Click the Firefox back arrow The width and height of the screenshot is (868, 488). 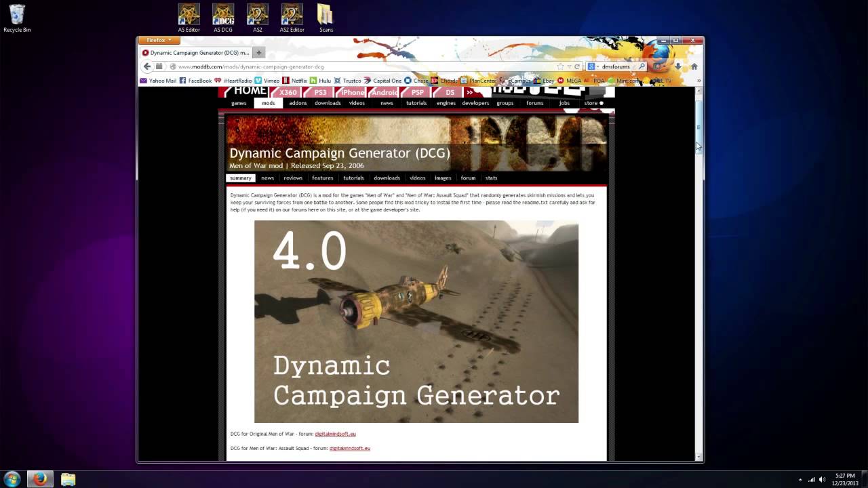[x=147, y=66]
